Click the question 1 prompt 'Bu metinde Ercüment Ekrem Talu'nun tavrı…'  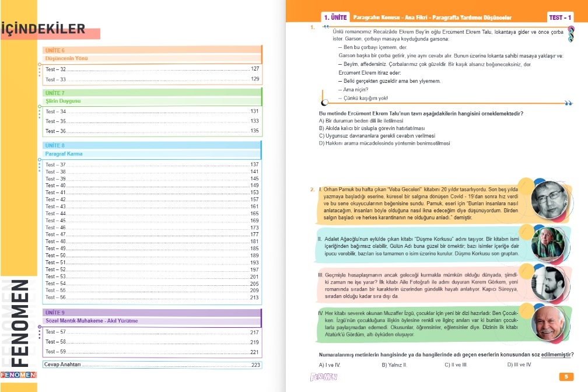tap(421, 113)
